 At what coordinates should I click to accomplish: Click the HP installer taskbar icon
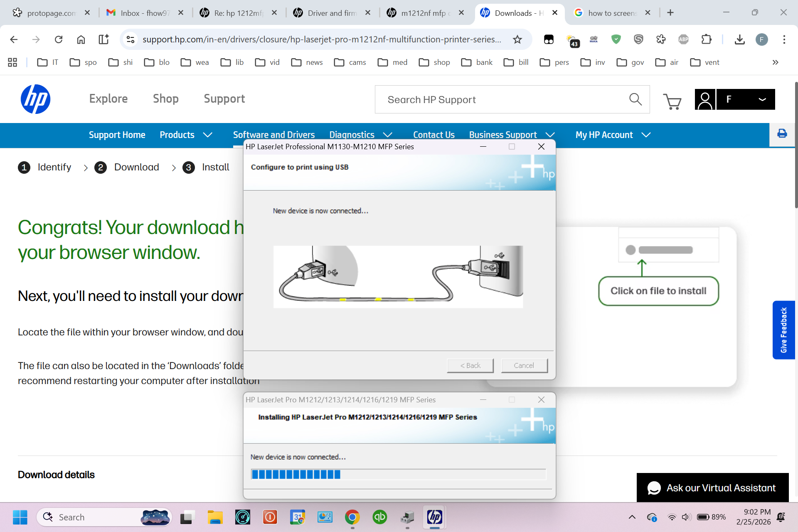click(x=435, y=517)
